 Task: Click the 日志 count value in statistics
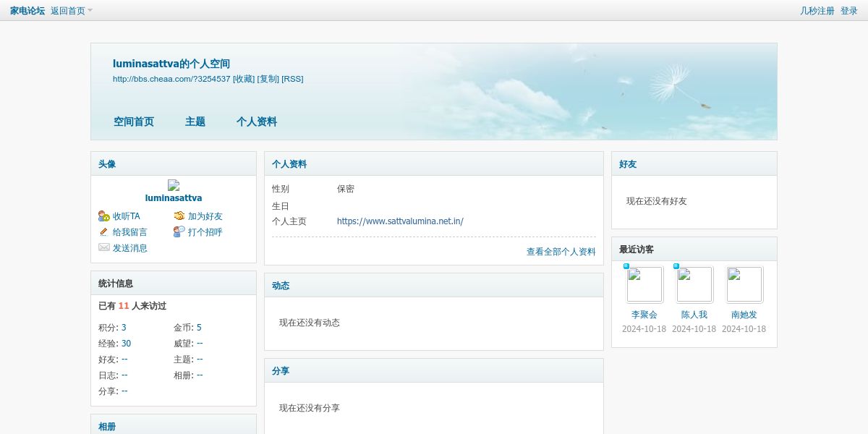tap(124, 375)
